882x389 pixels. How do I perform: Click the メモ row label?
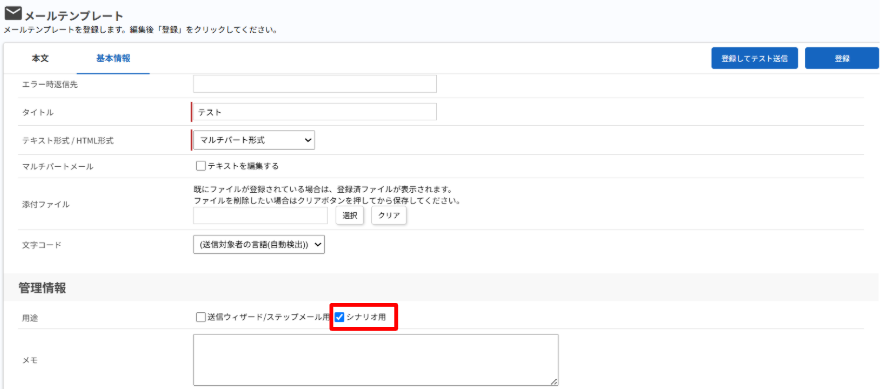(x=29, y=360)
